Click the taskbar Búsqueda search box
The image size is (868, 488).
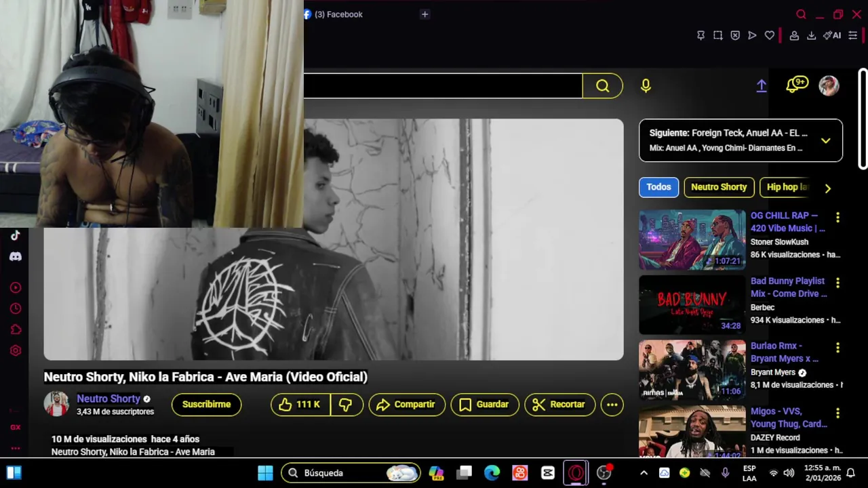(x=351, y=472)
